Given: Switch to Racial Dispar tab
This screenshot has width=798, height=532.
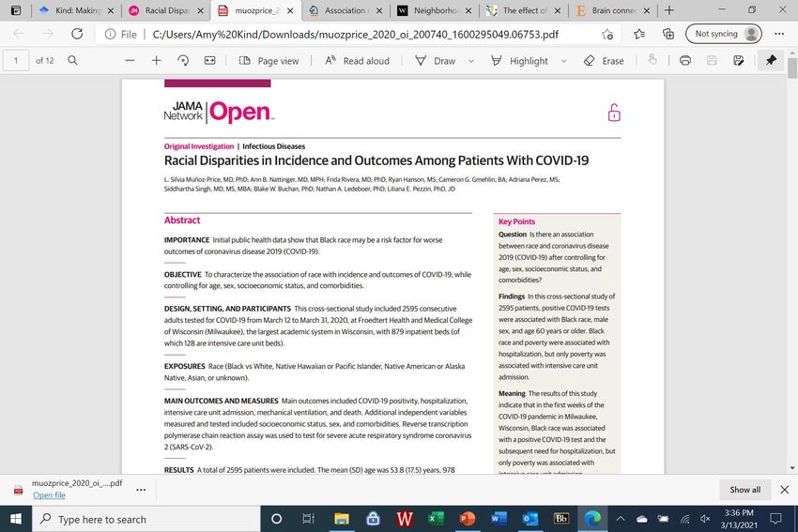Looking at the screenshot, I should [167, 10].
